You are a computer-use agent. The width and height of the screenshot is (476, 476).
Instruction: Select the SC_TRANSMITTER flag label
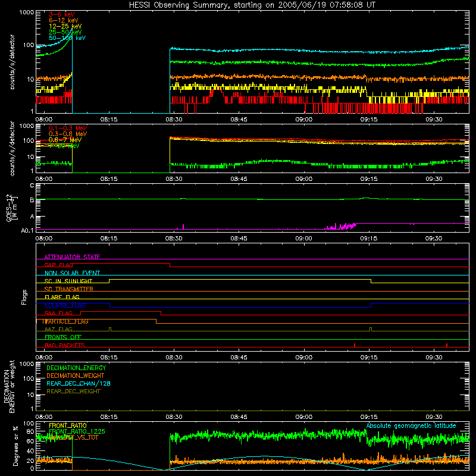[69, 289]
